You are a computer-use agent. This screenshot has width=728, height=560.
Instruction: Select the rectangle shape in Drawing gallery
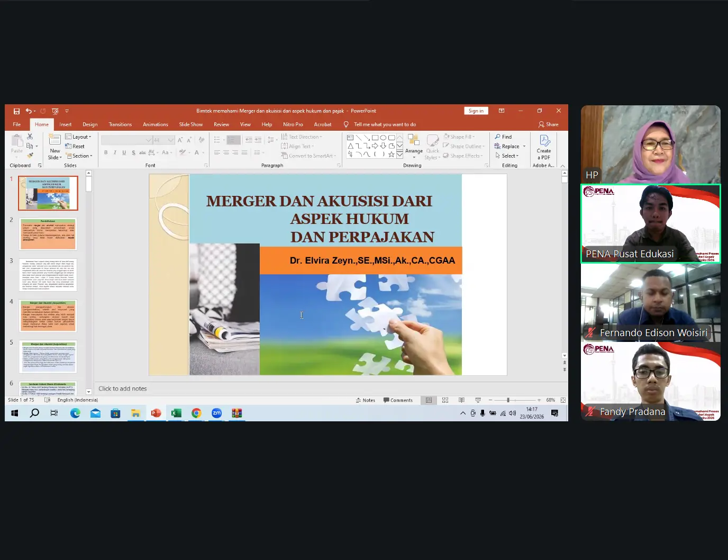click(375, 138)
